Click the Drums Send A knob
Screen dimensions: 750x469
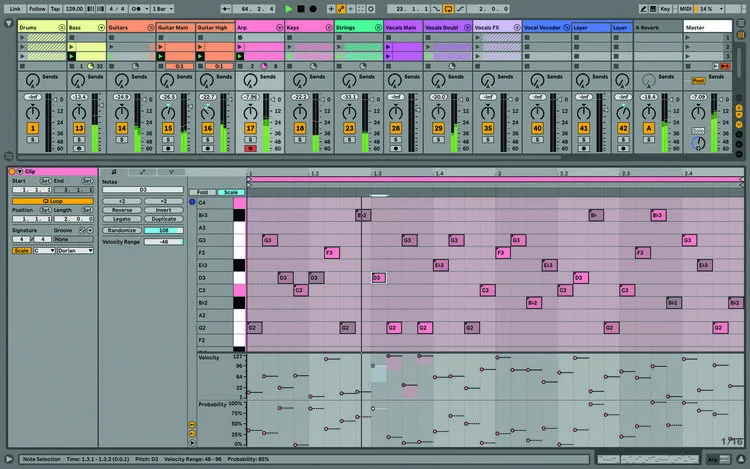click(32, 80)
